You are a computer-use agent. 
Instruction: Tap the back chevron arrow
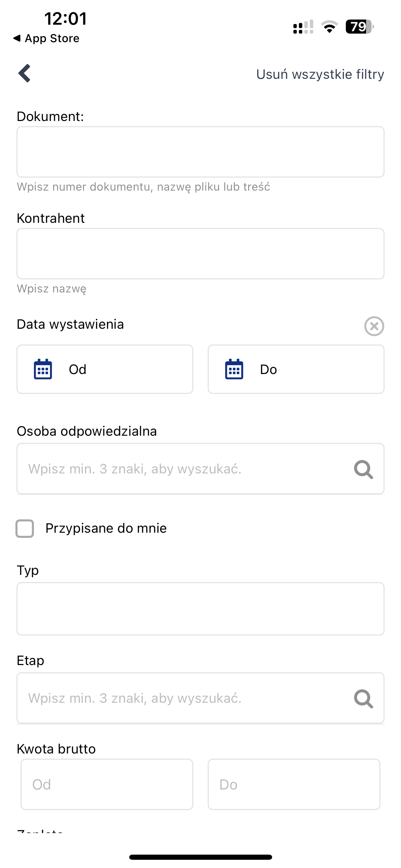24,73
